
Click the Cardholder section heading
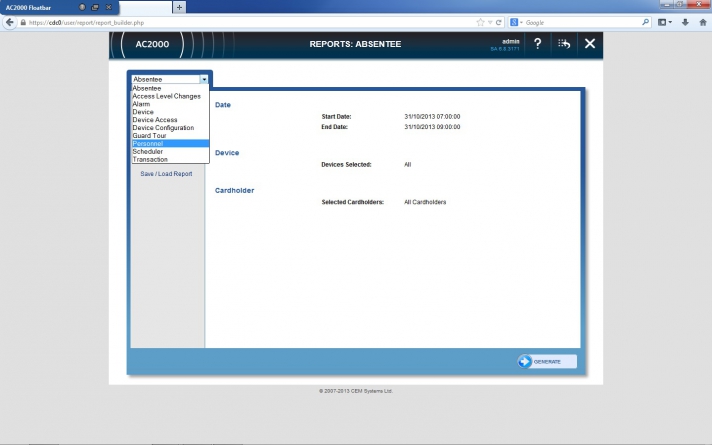(234, 190)
